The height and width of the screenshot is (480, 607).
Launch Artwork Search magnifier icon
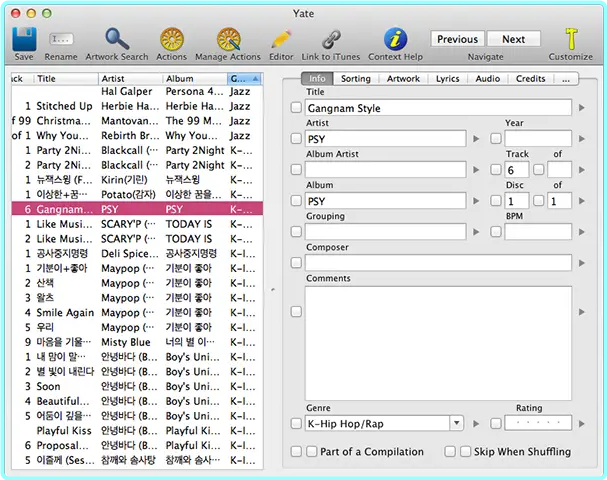click(117, 39)
